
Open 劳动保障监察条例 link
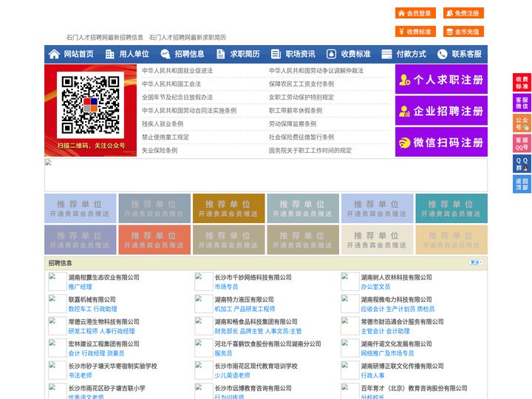pyautogui.click(x=293, y=124)
